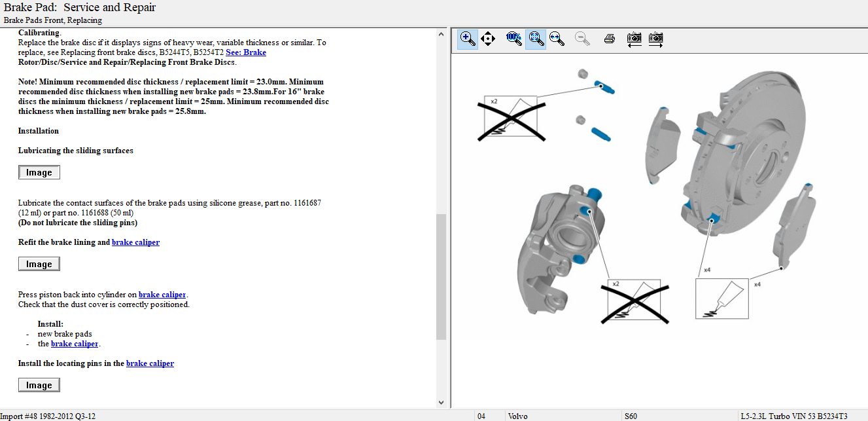Open Image button under Install the locating pins
This screenshot has height=421, width=868.
(39, 385)
